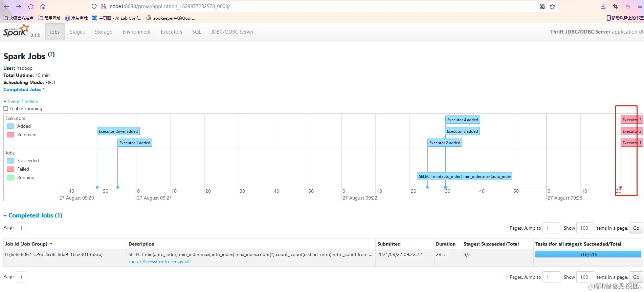Open the browser home page icon
Viewport: 644px width, 292px height.
pyautogui.click(x=43, y=6)
